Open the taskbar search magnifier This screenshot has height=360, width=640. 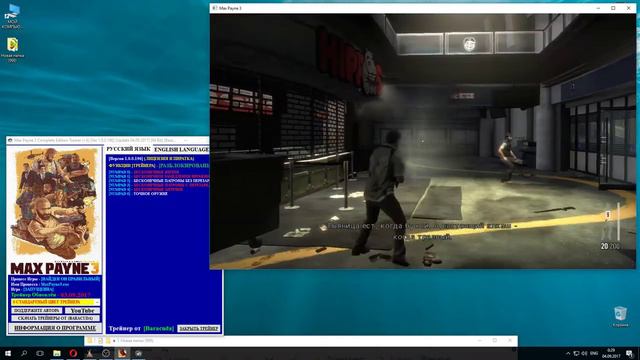tap(24, 353)
